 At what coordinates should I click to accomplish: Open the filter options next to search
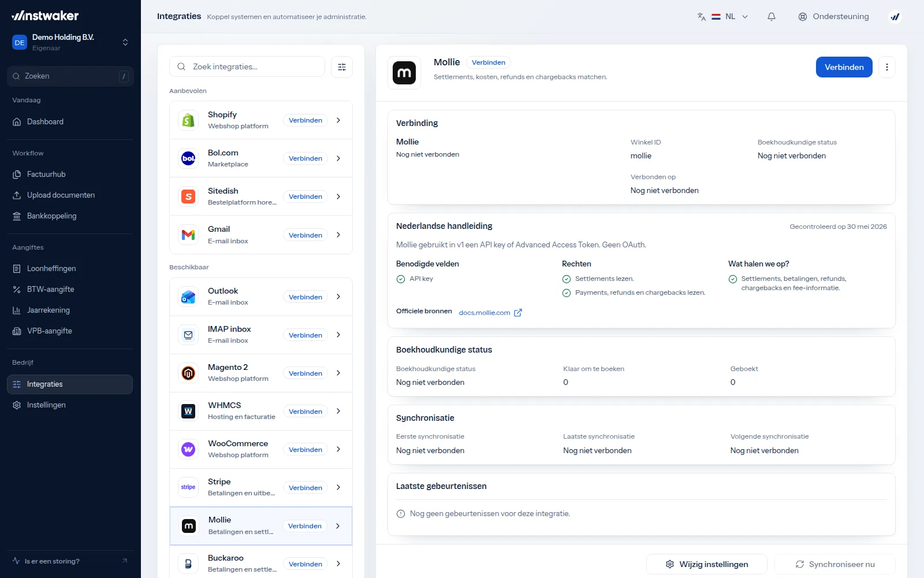[342, 67]
